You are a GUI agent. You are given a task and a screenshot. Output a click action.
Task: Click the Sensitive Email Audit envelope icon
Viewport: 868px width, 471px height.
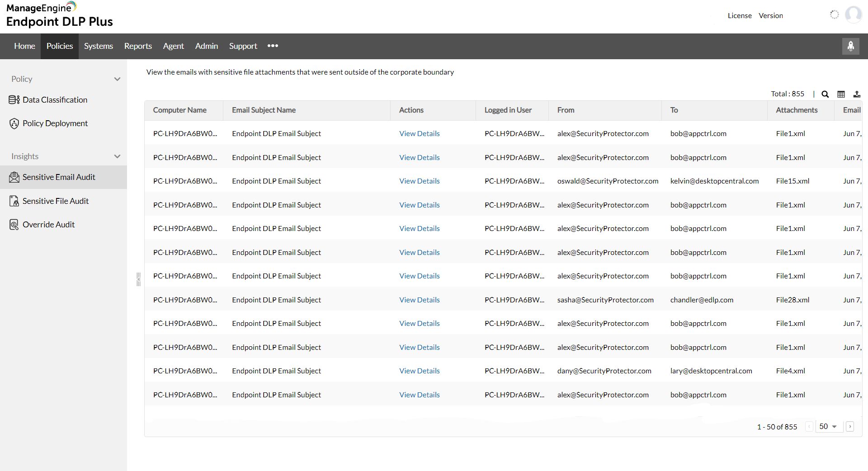click(x=14, y=177)
